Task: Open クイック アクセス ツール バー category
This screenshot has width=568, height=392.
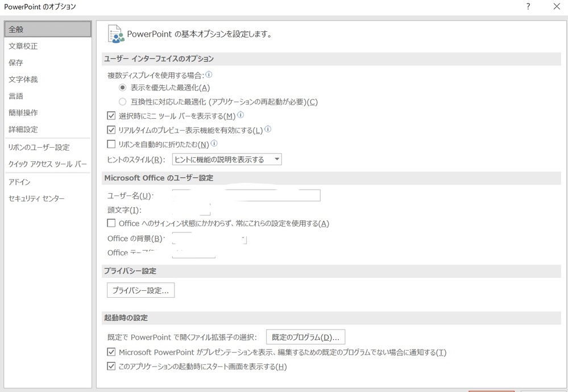Action: click(48, 164)
